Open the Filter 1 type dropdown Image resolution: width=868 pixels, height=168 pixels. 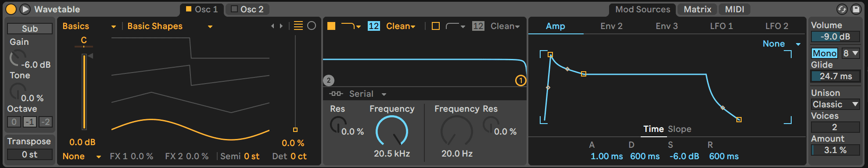click(351, 26)
